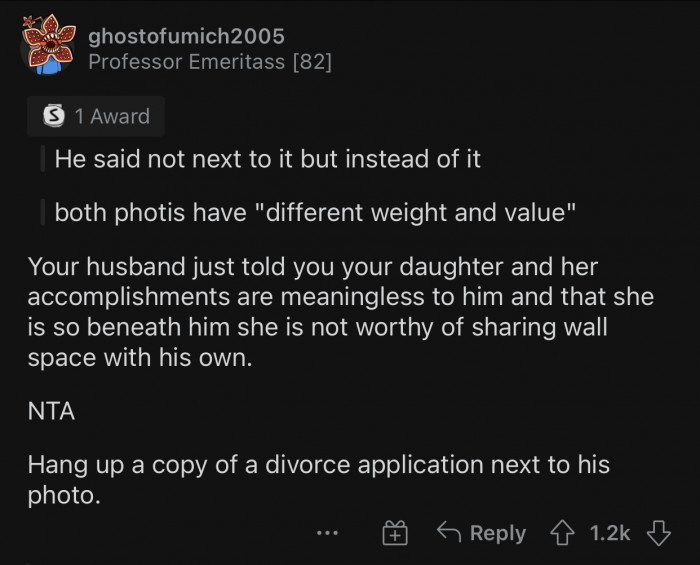Click the curved reply arrow icon
Viewport: 700px width, 565px height.
[x=448, y=533]
